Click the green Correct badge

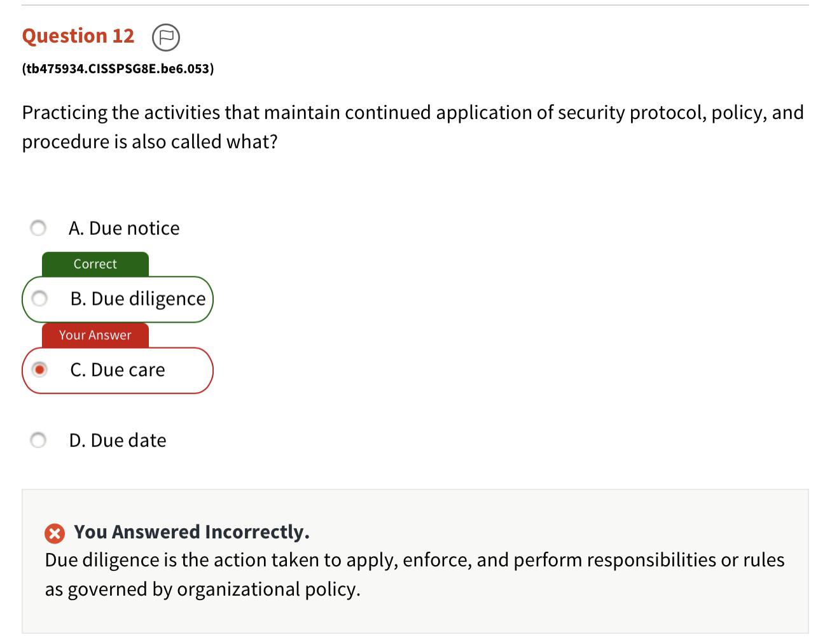(94, 263)
